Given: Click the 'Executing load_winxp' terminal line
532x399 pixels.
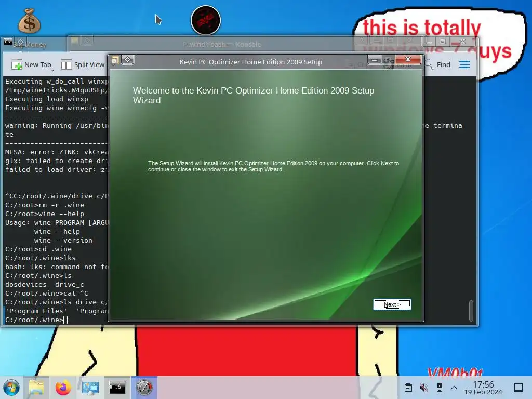Looking at the screenshot, I should pyautogui.click(x=46, y=99).
